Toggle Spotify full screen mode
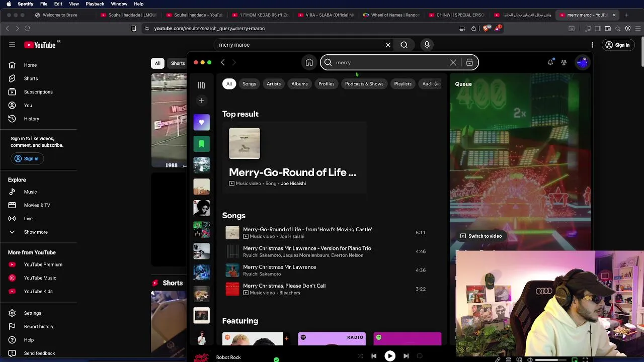Viewport: 644px width, 362px height. coord(585,360)
